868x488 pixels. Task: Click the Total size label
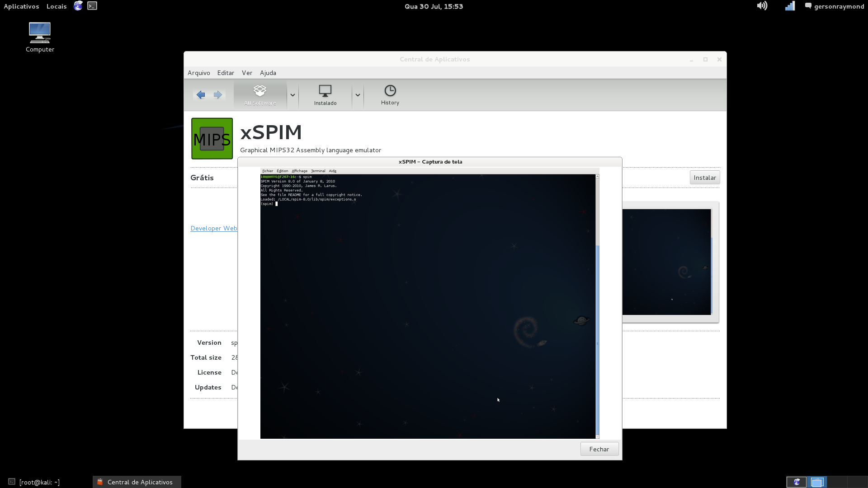pyautogui.click(x=206, y=357)
